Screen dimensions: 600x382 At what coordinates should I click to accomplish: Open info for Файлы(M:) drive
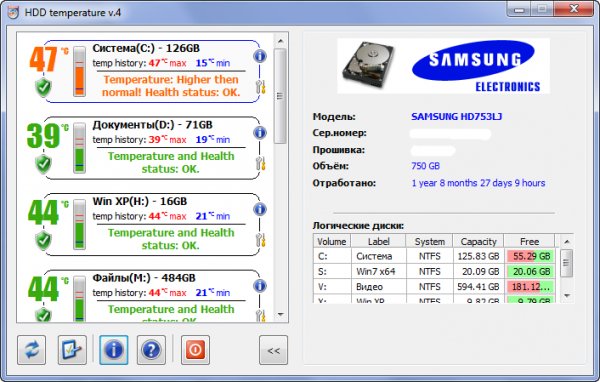click(260, 286)
